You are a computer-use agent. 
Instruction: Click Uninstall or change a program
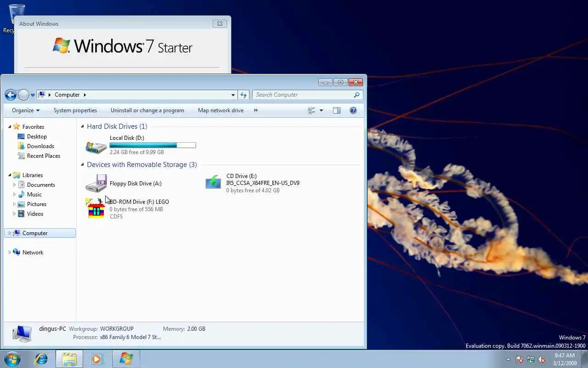tap(147, 110)
